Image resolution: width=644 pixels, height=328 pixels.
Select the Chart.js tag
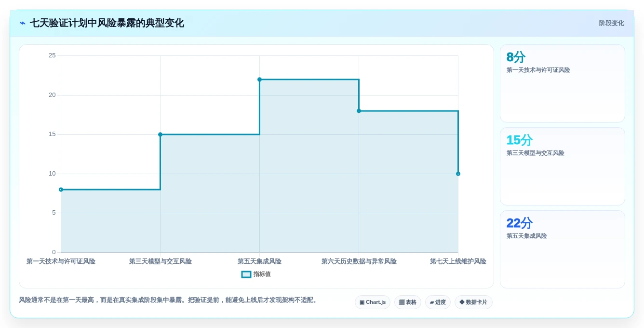(x=373, y=302)
